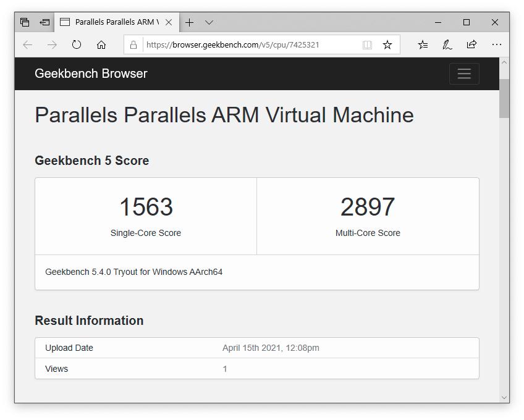Click the Forward navigation arrow
This screenshot has height=420, width=524.
click(52, 44)
